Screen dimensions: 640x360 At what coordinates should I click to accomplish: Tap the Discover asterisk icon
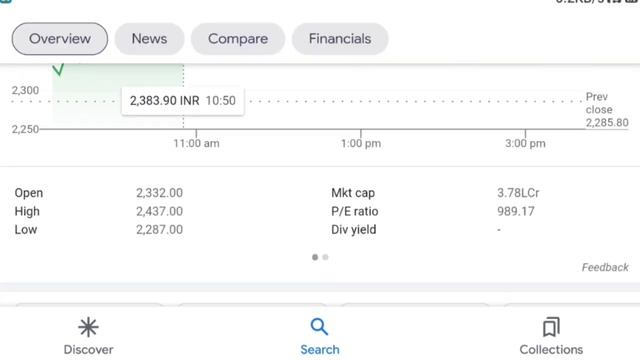(x=88, y=327)
